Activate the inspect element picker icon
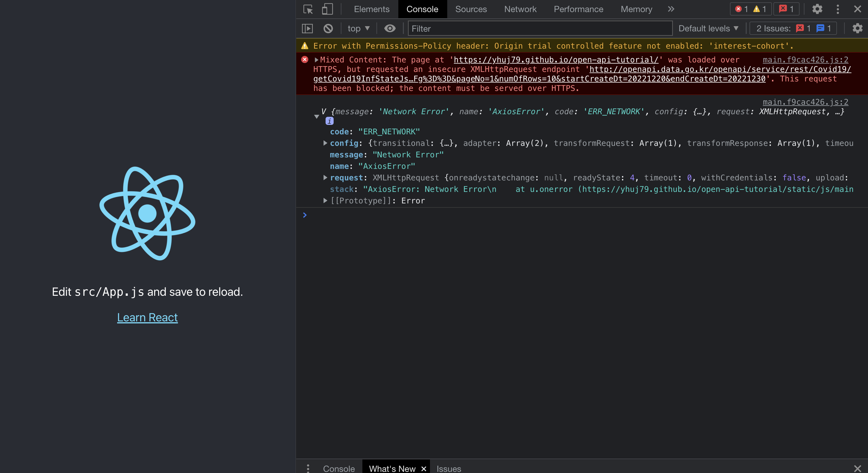Image resolution: width=868 pixels, height=473 pixels. [x=308, y=9]
